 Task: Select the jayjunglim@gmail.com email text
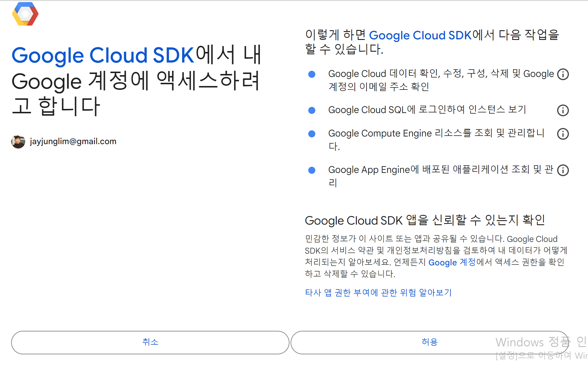(x=73, y=141)
